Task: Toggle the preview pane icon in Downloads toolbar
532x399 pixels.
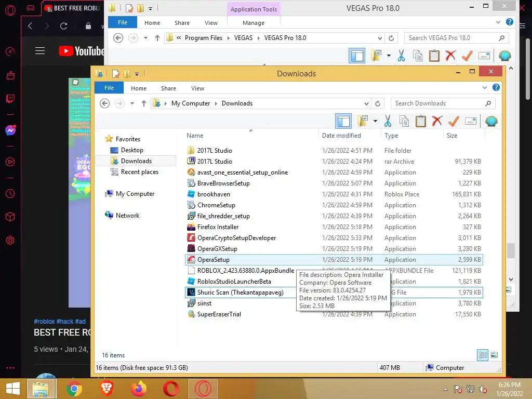Action: 343,121
